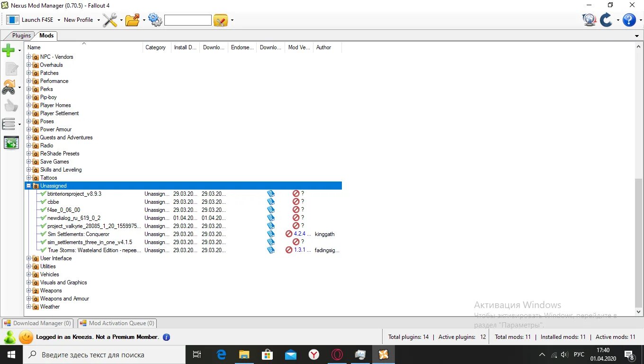Open the Launch F4SE dropdown arrow
This screenshot has width=644, height=364.
(x=59, y=20)
